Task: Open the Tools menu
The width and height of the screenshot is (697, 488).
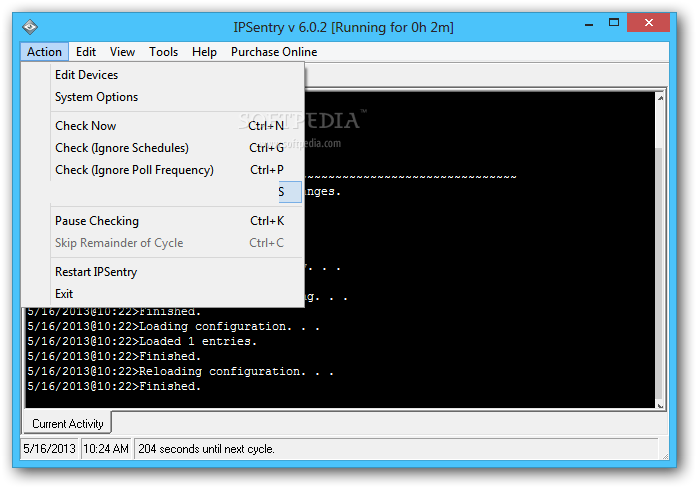Action: (x=163, y=52)
